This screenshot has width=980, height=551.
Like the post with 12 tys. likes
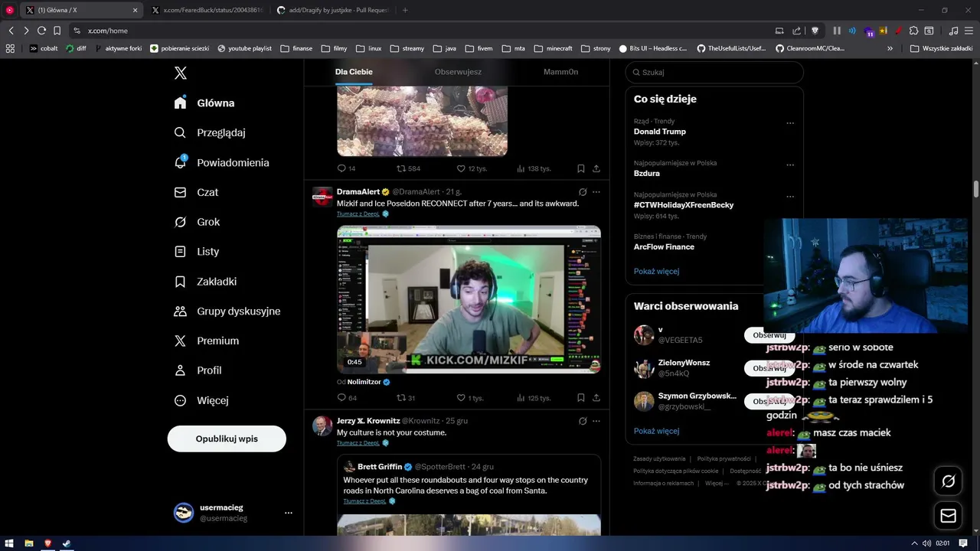(472, 168)
